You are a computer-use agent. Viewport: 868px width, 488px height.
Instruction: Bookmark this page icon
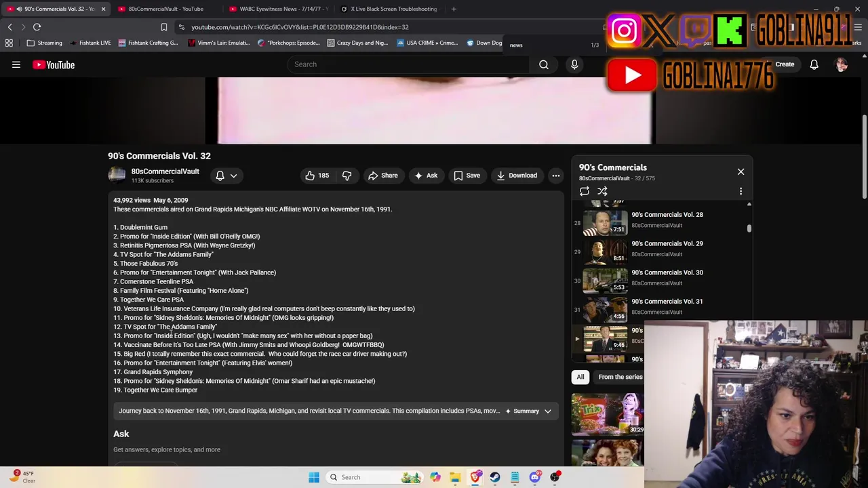163,27
